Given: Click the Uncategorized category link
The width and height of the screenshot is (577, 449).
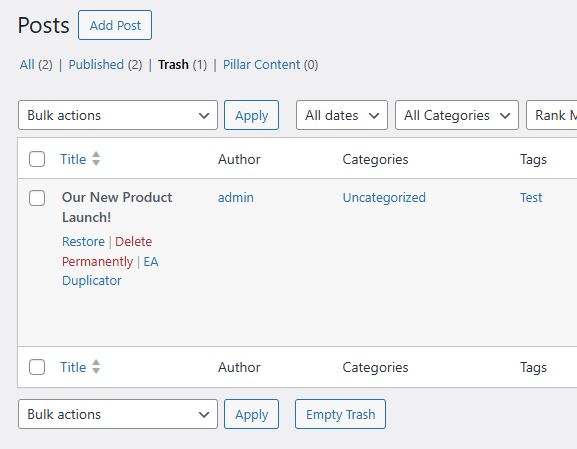Looking at the screenshot, I should 384,198.
